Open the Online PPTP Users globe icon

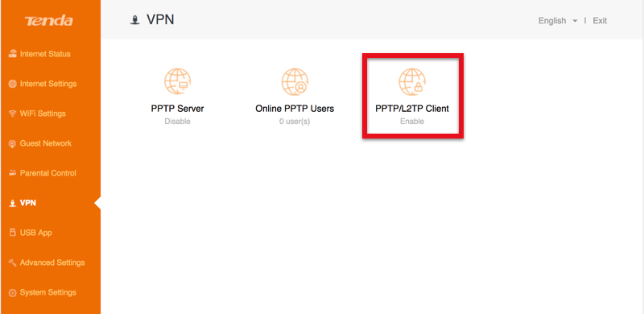coord(295,81)
